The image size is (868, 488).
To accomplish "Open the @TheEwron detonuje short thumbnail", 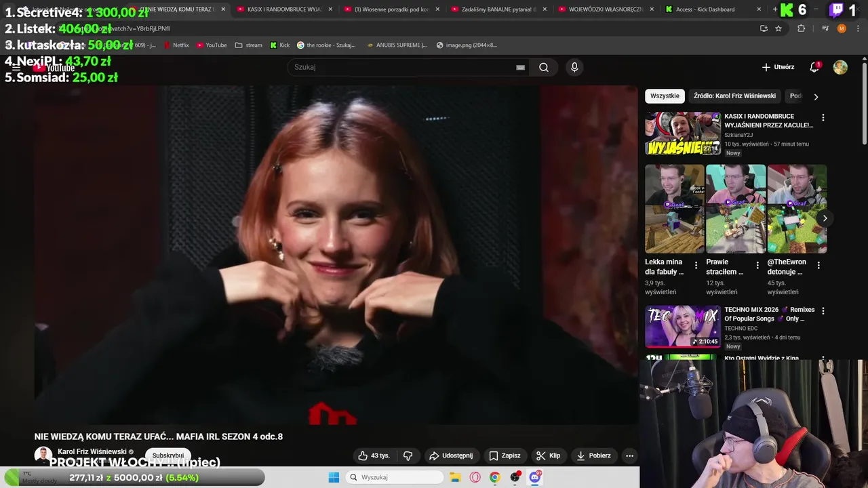I will (797, 209).
